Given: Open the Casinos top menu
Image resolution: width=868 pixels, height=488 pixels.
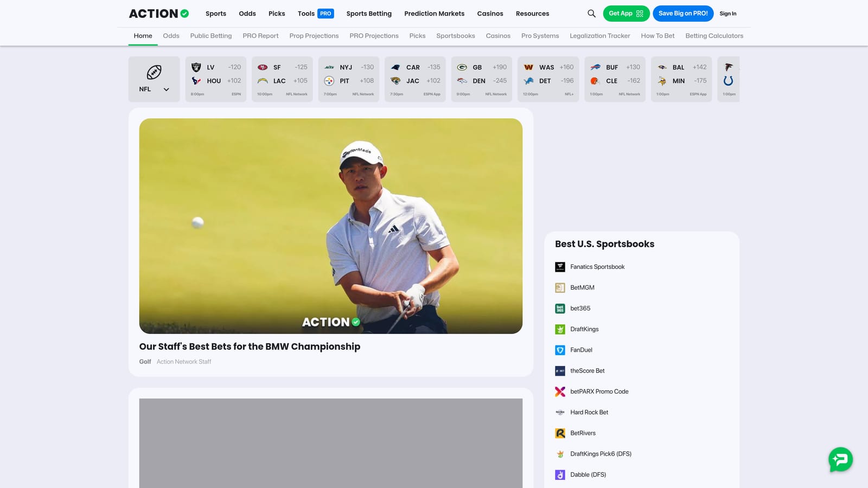Looking at the screenshot, I should tap(490, 14).
